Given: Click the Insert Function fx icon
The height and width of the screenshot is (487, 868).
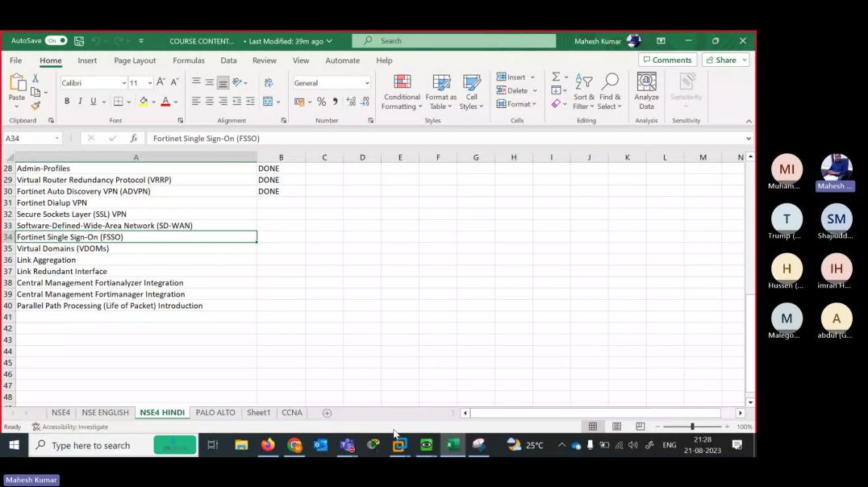Looking at the screenshot, I should (134, 139).
